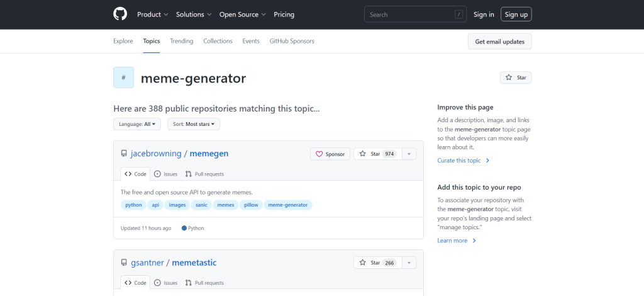This screenshot has height=296, width=644.
Task: Focus the Search input field
Action: (415, 14)
